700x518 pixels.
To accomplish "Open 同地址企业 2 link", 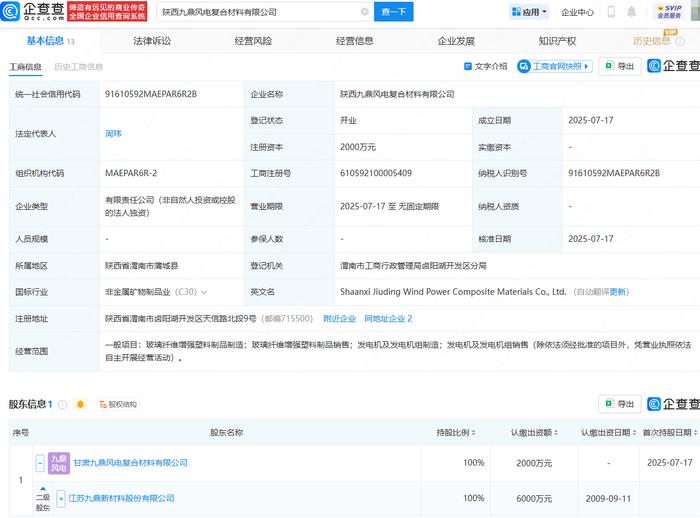I will coord(388,318).
